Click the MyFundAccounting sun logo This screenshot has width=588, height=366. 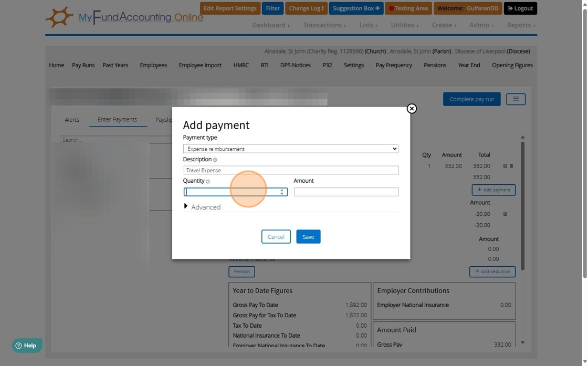point(59,17)
